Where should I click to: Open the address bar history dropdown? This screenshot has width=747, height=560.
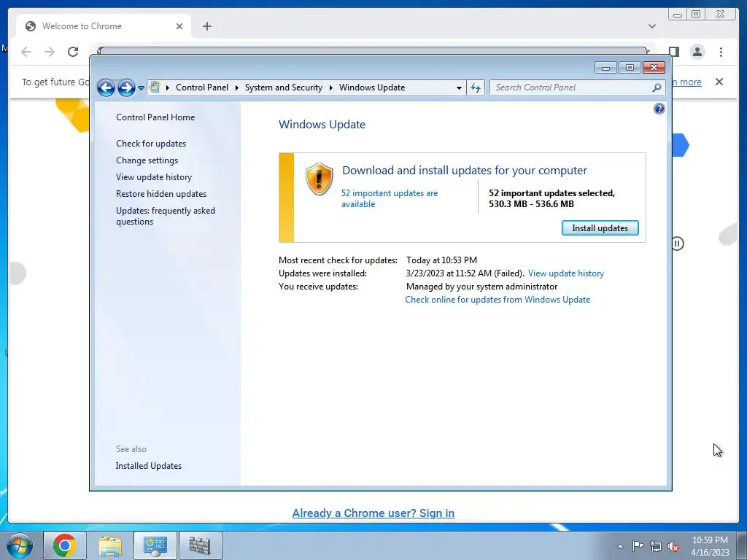(x=459, y=87)
